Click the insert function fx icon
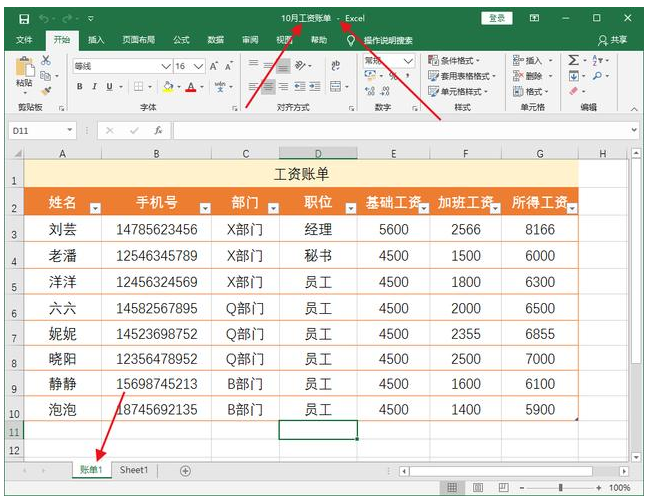The height and width of the screenshot is (502, 653). [x=158, y=130]
